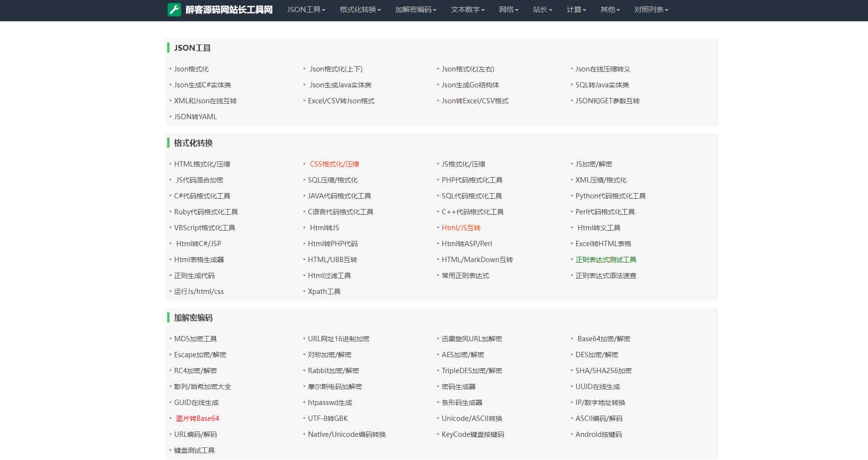The image size is (868, 460).
Task: Open UTF-8转GBK link
Action: [x=327, y=418]
